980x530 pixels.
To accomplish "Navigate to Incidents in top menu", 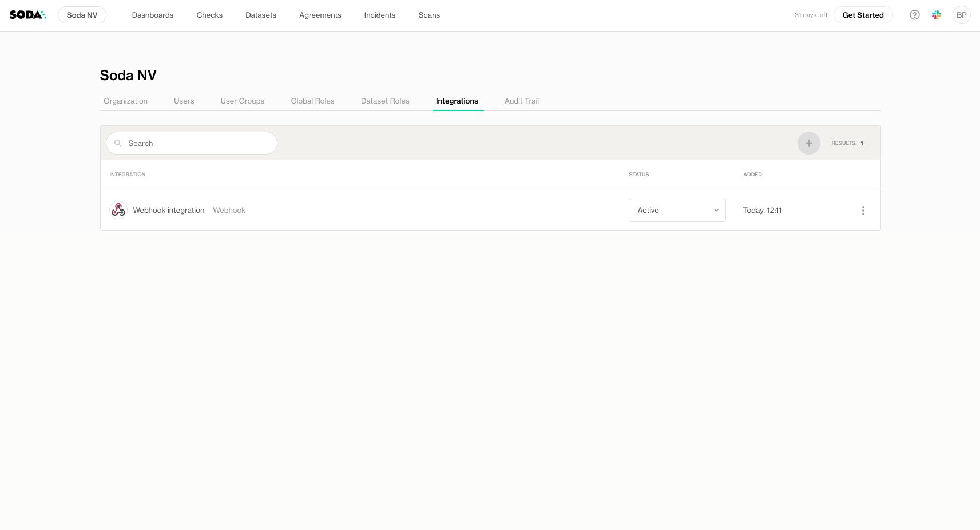I will [379, 15].
